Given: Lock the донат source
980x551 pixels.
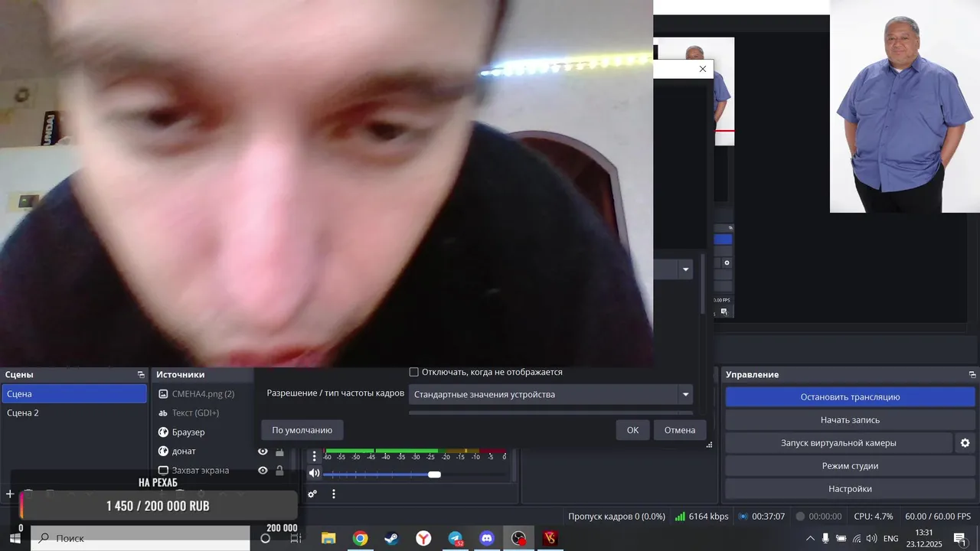Looking at the screenshot, I should pyautogui.click(x=279, y=452).
